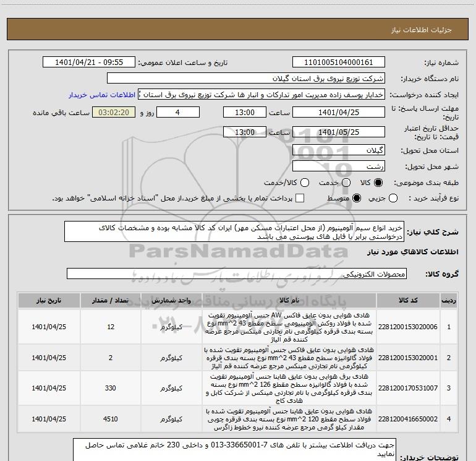Select the متوسط purchase type radio
The width and height of the screenshot is (476, 461).
[x=357, y=198]
